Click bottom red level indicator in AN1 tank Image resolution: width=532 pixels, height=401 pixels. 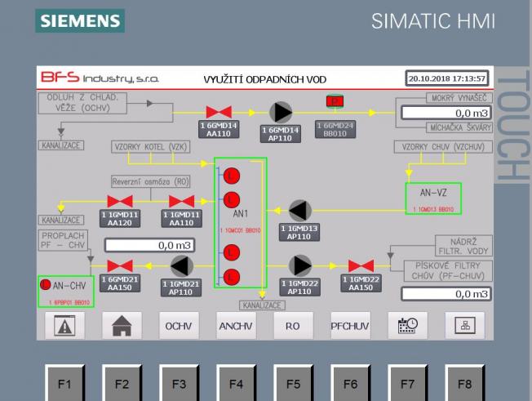(x=232, y=277)
